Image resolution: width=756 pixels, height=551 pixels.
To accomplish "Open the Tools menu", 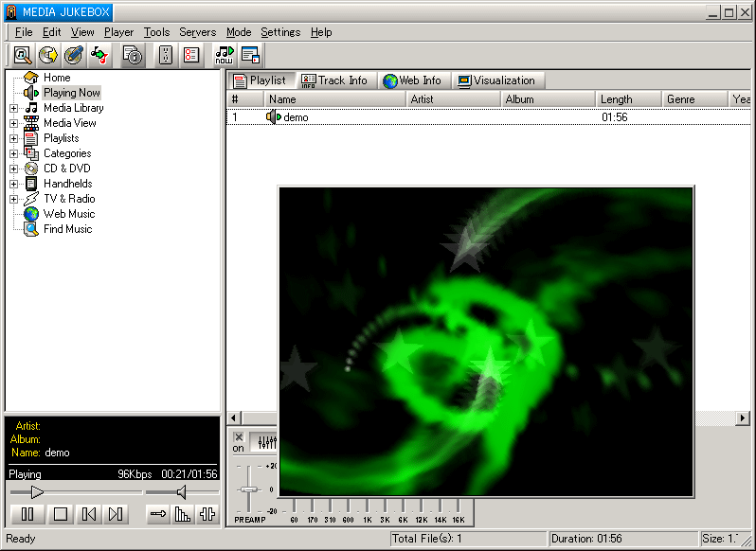I will pos(156,32).
